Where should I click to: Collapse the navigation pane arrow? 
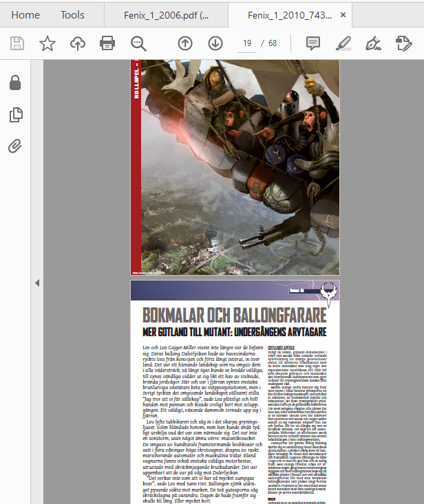click(37, 283)
